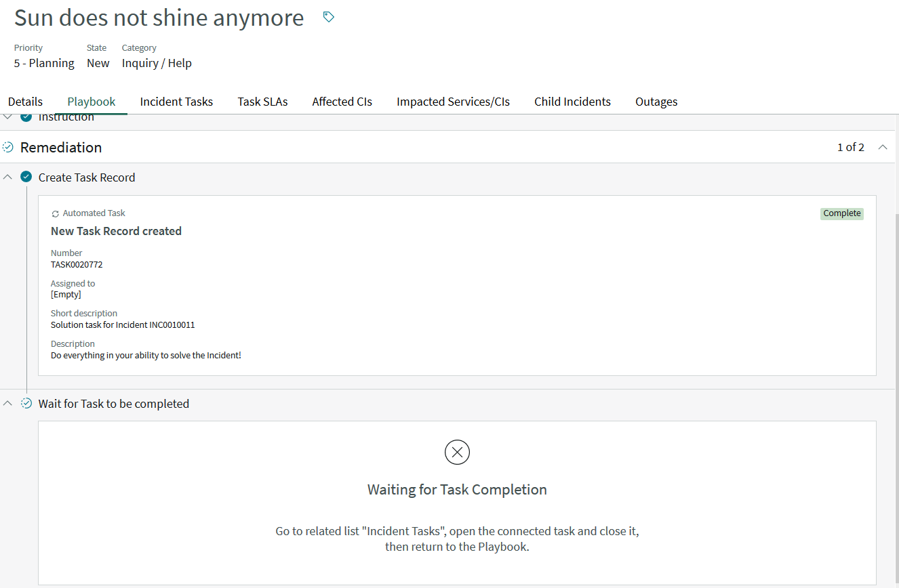
Task: Click the green Complete status badge
Action: pyautogui.click(x=841, y=213)
